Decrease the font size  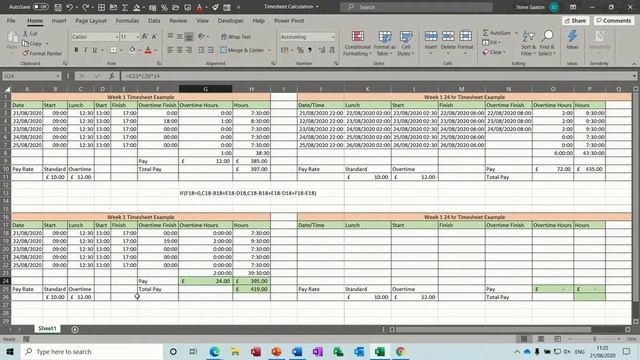[x=154, y=37]
